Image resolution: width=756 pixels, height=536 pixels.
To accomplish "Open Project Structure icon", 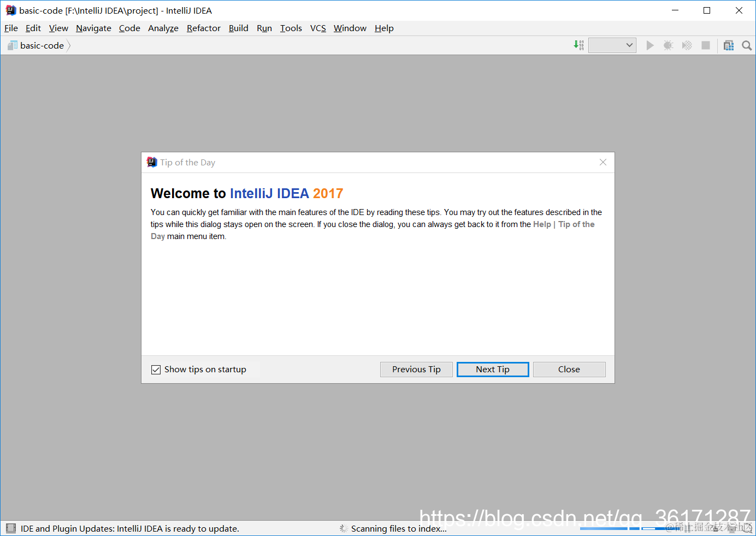I will coord(729,45).
